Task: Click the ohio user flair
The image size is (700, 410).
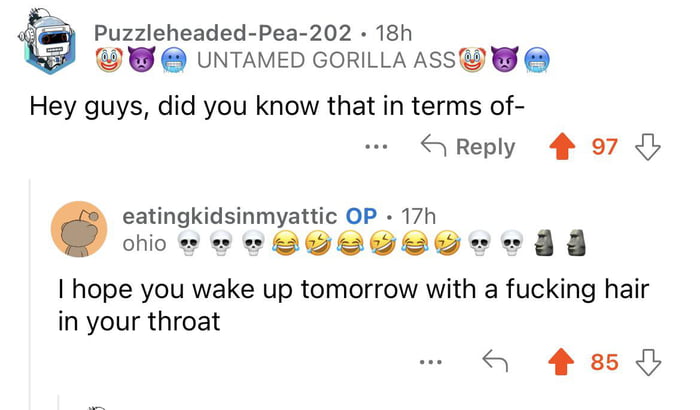Action: 144,243
